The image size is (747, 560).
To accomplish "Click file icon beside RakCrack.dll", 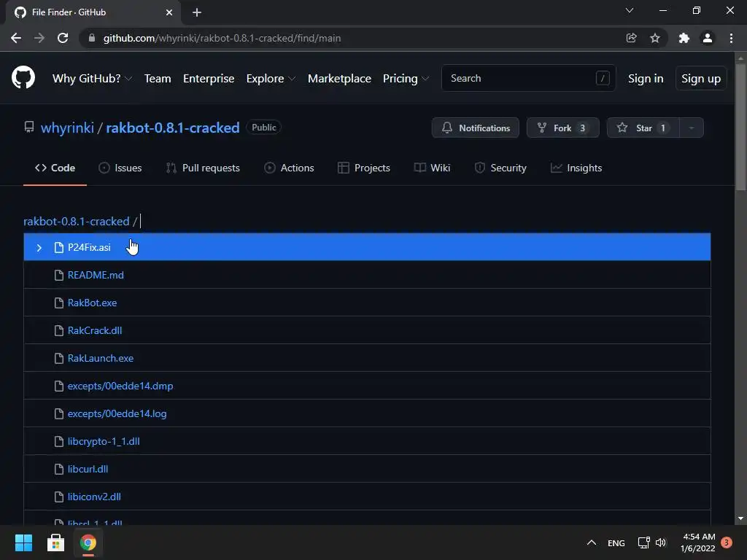I will tap(58, 330).
